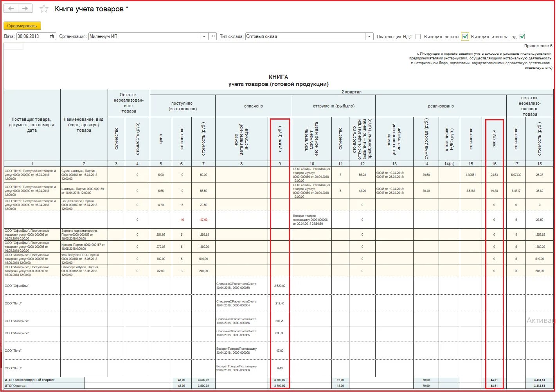Click the Фен BaByliss PRO product cell

(x=84, y=259)
